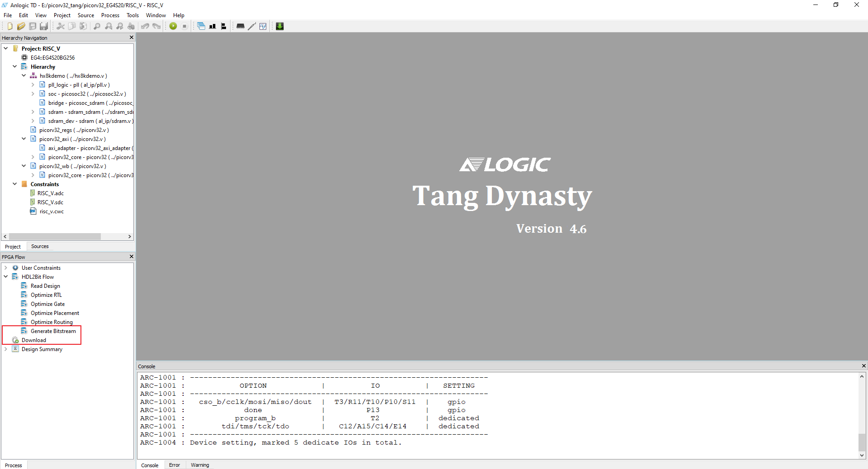The height and width of the screenshot is (469, 868).
Task: Click console scrollbar up arrow
Action: (862, 376)
